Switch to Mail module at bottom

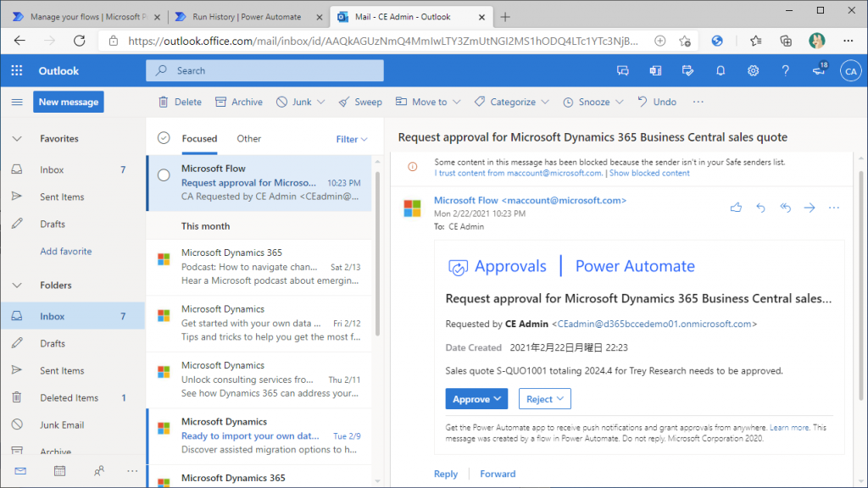click(20, 471)
